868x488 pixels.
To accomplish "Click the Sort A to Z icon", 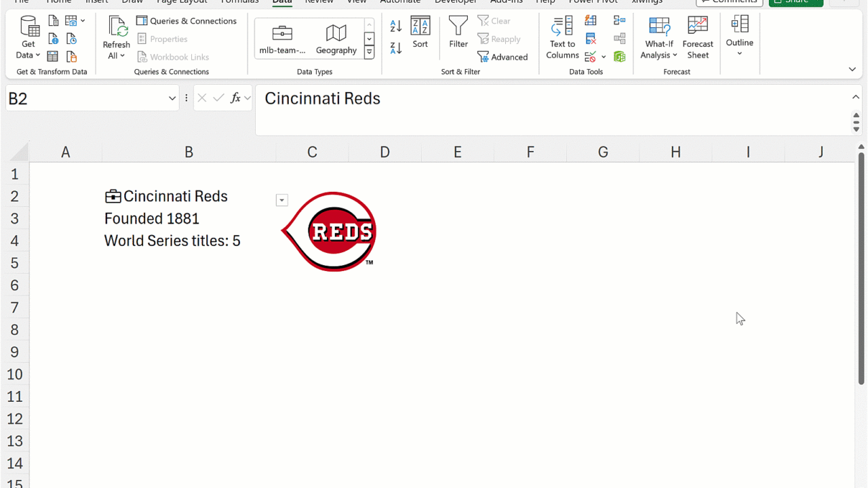I will (x=396, y=26).
